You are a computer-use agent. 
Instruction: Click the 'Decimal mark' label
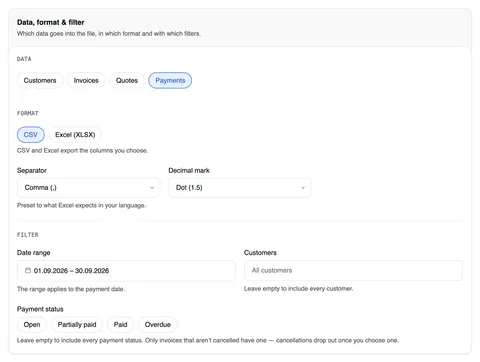coord(189,170)
